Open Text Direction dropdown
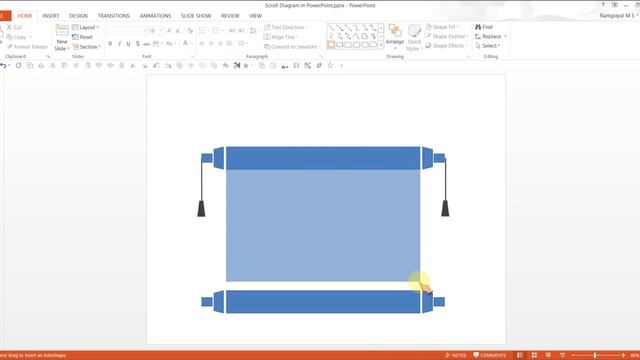The image size is (640, 360). [x=286, y=27]
